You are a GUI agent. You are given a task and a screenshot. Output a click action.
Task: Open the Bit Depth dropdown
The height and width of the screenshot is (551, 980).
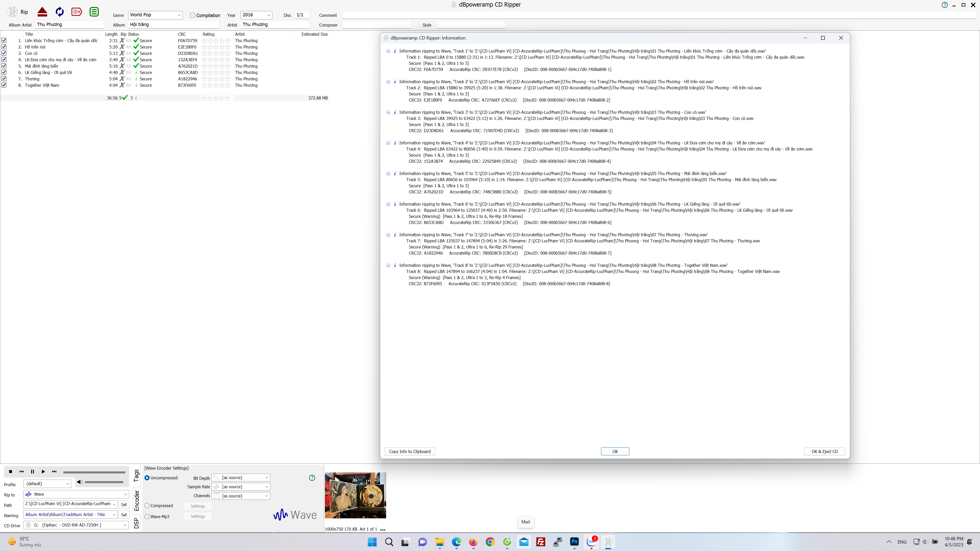click(241, 478)
